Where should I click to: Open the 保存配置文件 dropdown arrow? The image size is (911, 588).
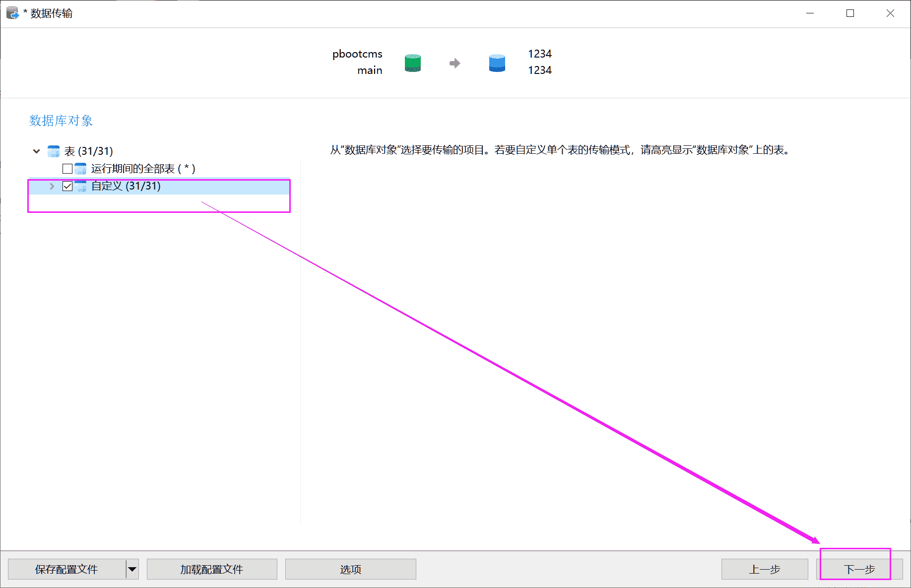click(131, 569)
